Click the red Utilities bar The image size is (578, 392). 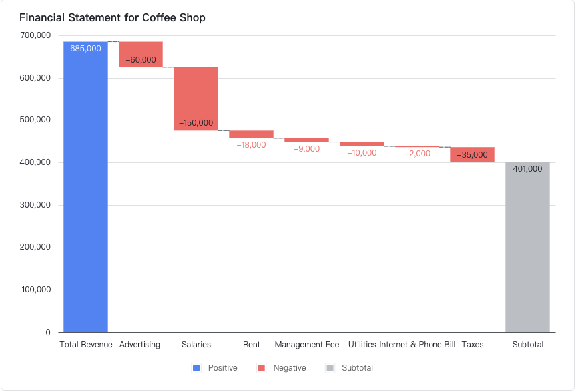pos(362,144)
